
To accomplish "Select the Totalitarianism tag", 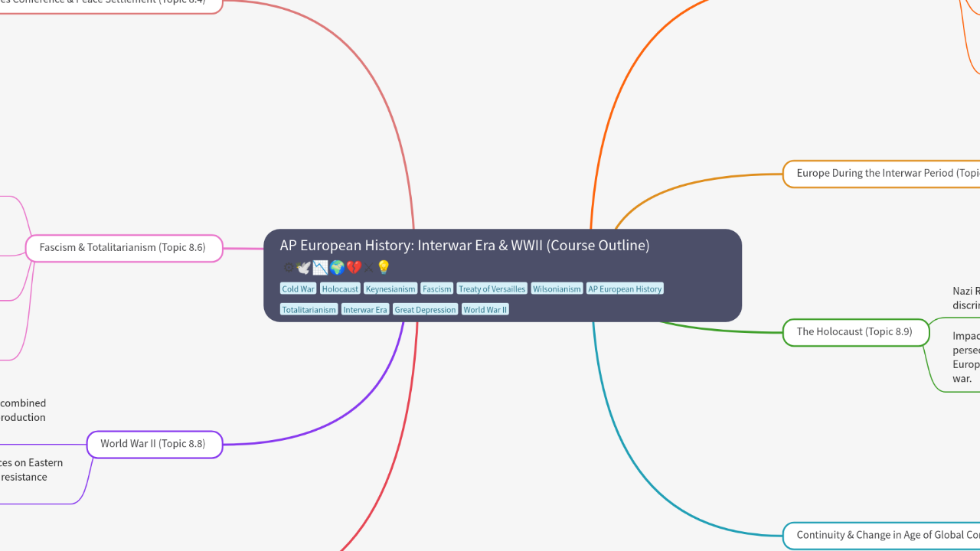I will [x=309, y=309].
